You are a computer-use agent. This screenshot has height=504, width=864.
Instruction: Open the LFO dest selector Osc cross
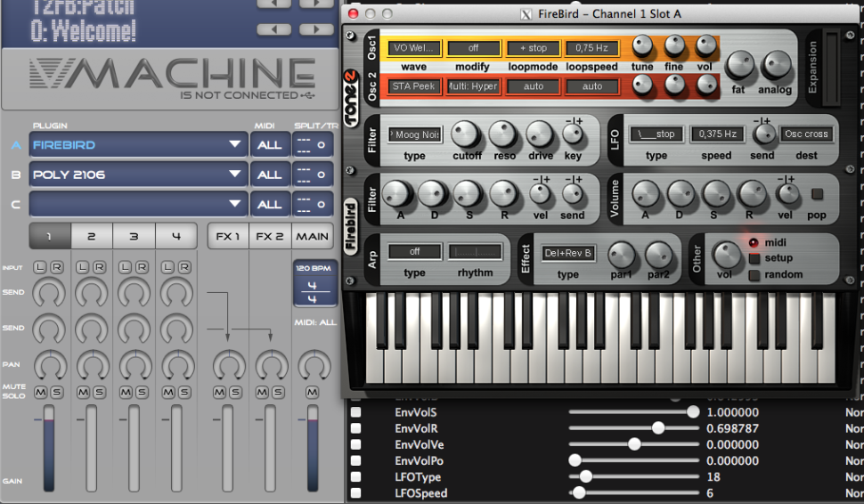coord(806,134)
